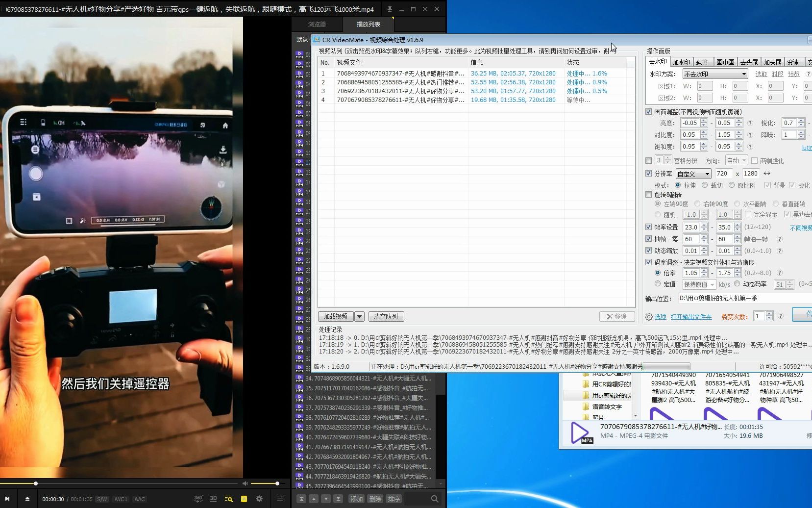Viewport: 812px width, 508px height.
Task: Click the help icon next to 抽帧一帧
Action: [x=779, y=239]
